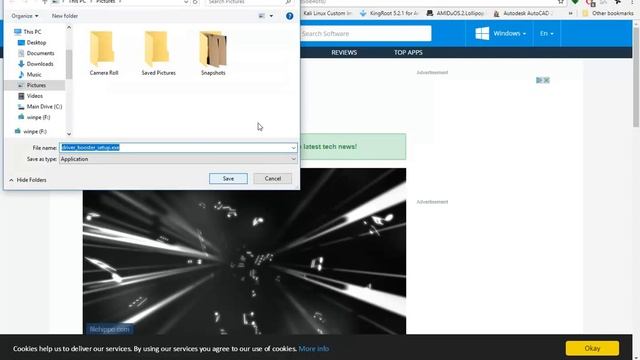Click the latest tech news banner
640x360 pixels.
[x=353, y=147]
